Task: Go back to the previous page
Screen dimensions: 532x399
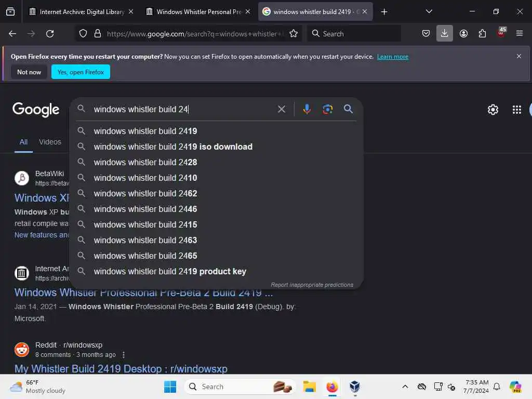Action: [x=12, y=34]
